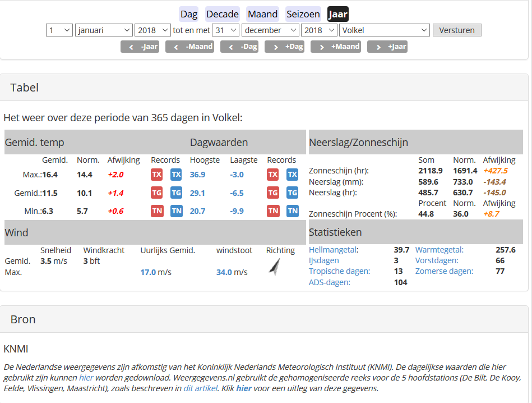Click the blue TN record icon beside Afwijking +0.6

coord(177,211)
